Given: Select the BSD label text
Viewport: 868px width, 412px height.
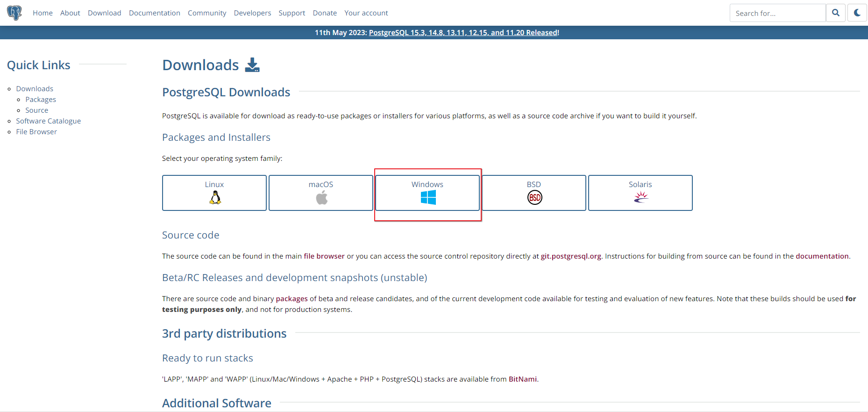Looking at the screenshot, I should tap(534, 184).
